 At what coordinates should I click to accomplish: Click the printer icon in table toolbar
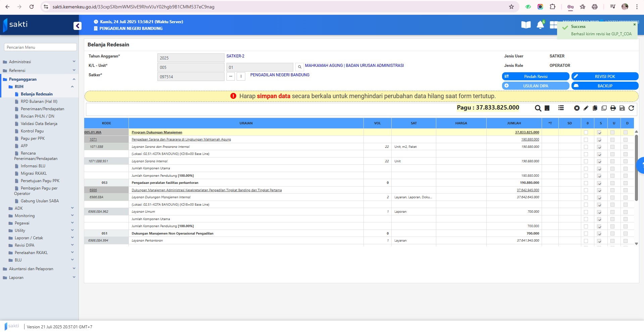[x=613, y=108]
